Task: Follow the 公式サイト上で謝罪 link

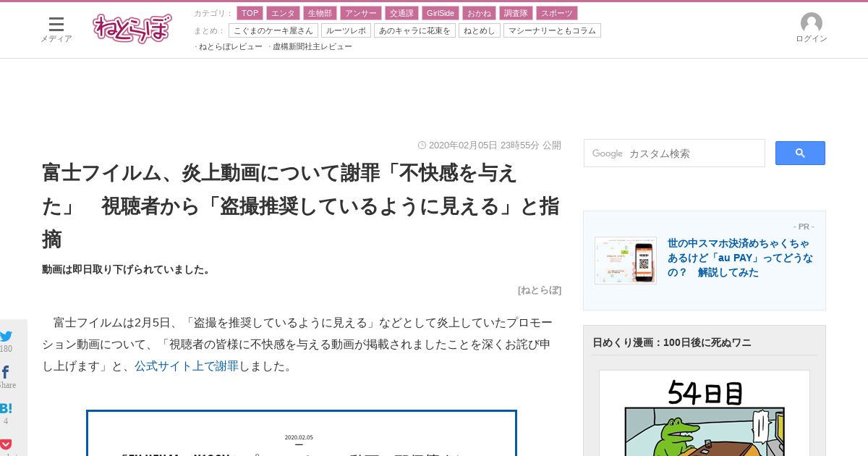Action: pyautogui.click(x=187, y=366)
